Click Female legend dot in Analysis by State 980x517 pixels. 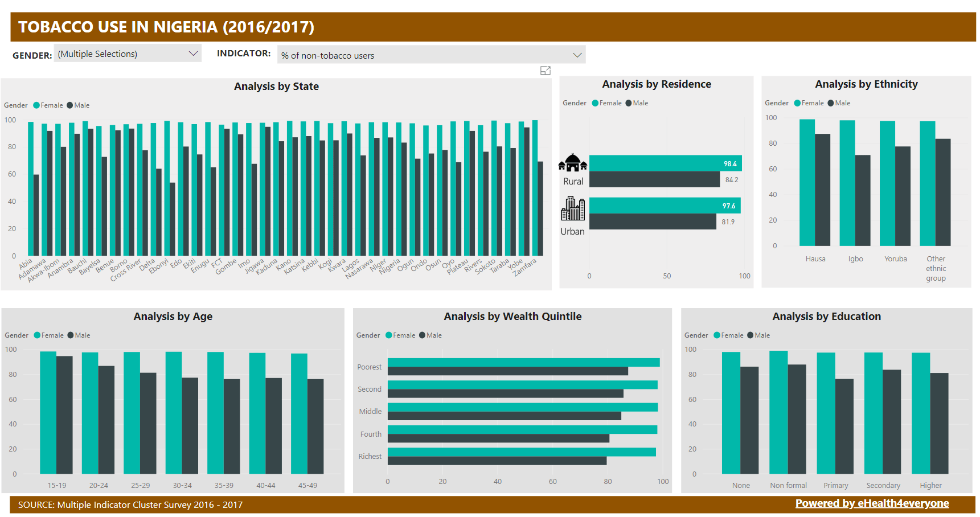tap(36, 105)
